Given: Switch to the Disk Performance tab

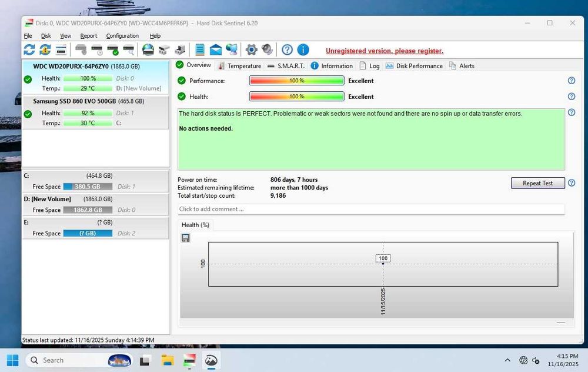Looking at the screenshot, I should (415, 66).
